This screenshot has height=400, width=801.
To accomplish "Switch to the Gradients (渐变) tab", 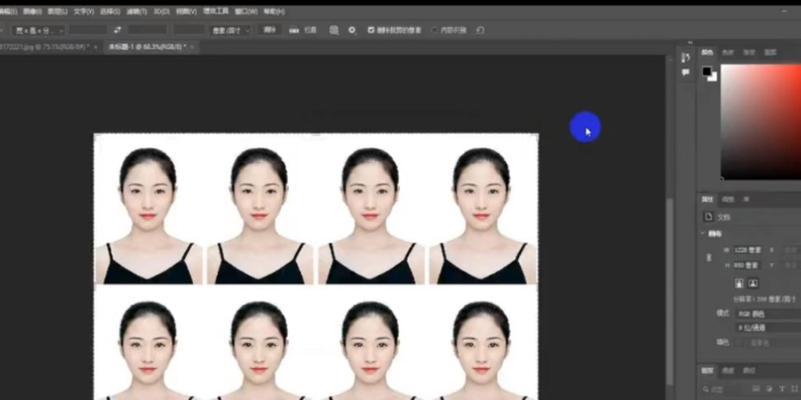I will (749, 52).
